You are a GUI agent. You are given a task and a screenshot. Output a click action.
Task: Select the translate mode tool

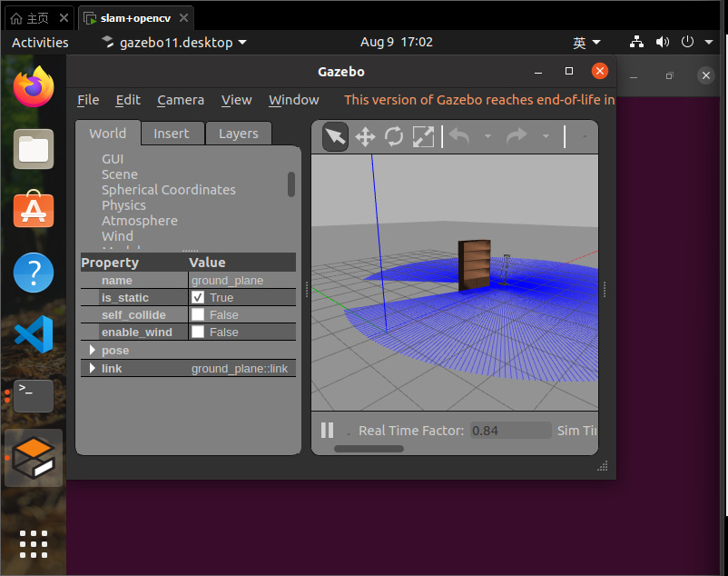click(365, 137)
